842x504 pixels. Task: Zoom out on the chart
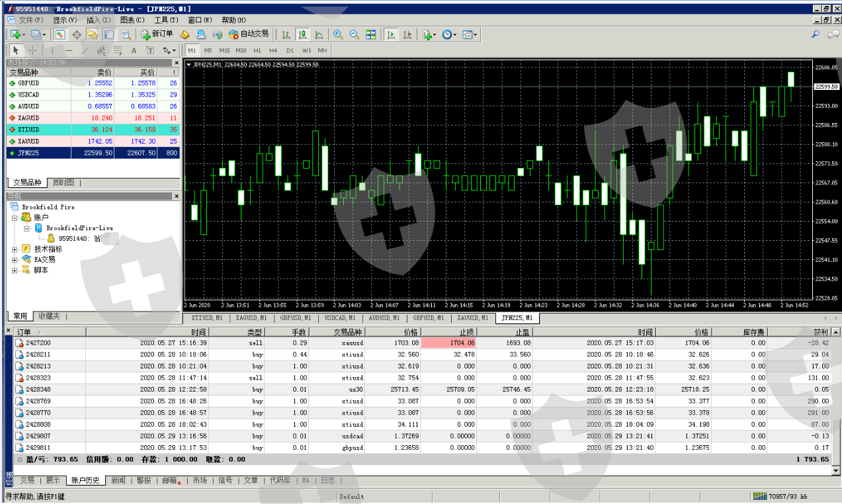(354, 34)
